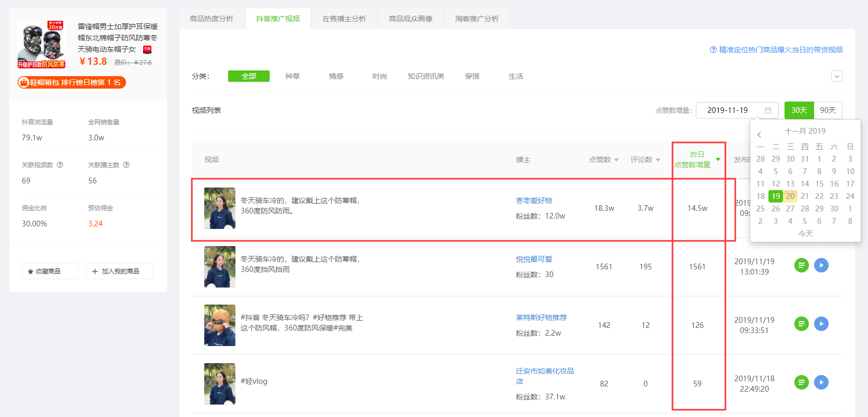Pick selected calendar day 19

click(x=776, y=196)
